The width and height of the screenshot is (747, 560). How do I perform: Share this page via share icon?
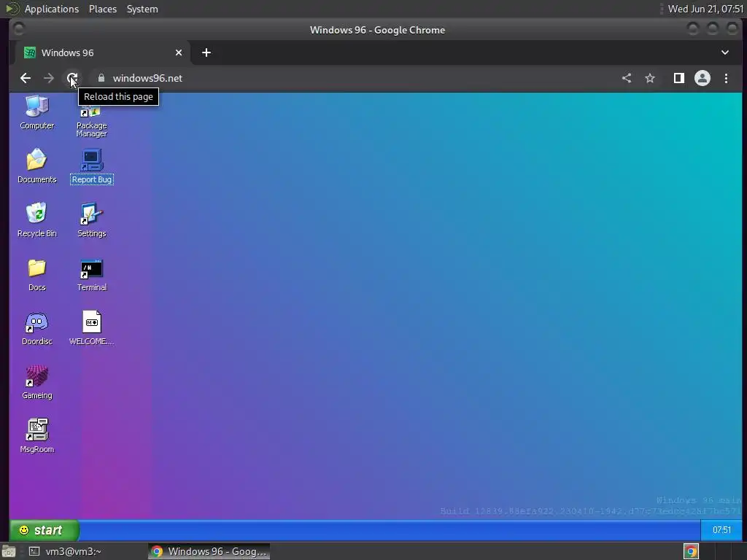pyautogui.click(x=627, y=78)
